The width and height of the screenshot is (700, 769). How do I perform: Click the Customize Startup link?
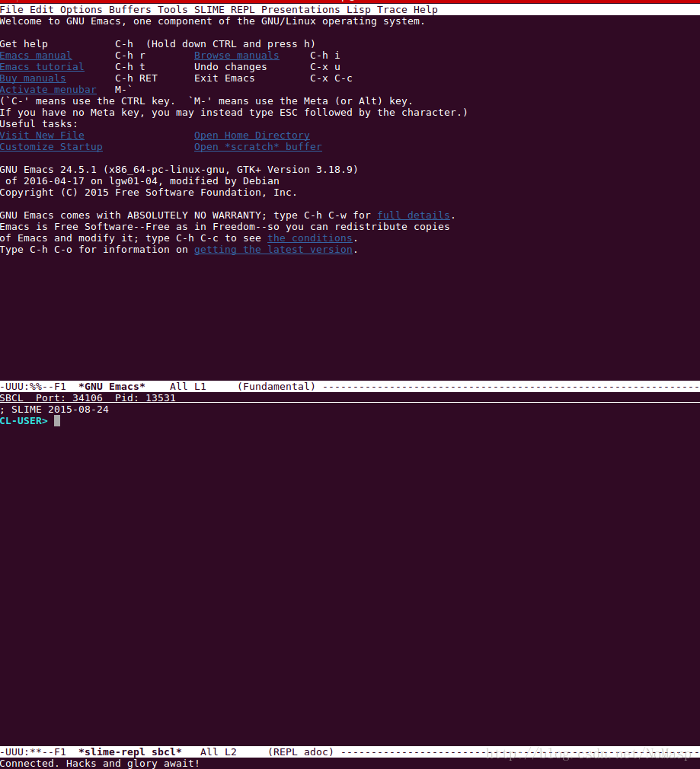[51, 147]
